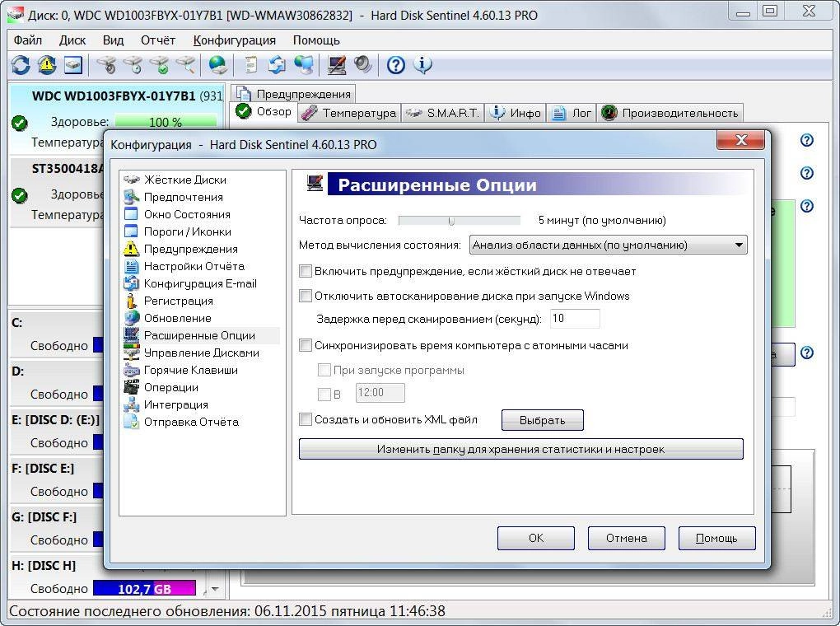The width and height of the screenshot is (840, 626).
Task: Go to Пороги / Иконки settings
Action: (188, 231)
